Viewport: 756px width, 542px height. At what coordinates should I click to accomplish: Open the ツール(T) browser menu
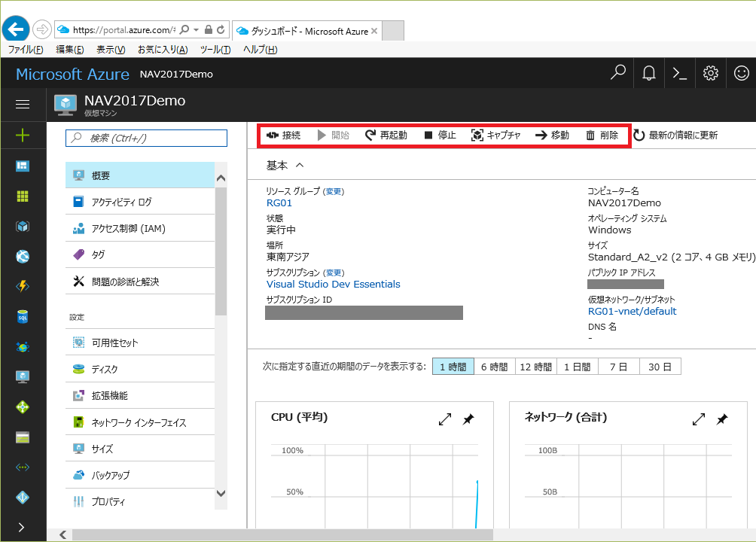click(215, 50)
